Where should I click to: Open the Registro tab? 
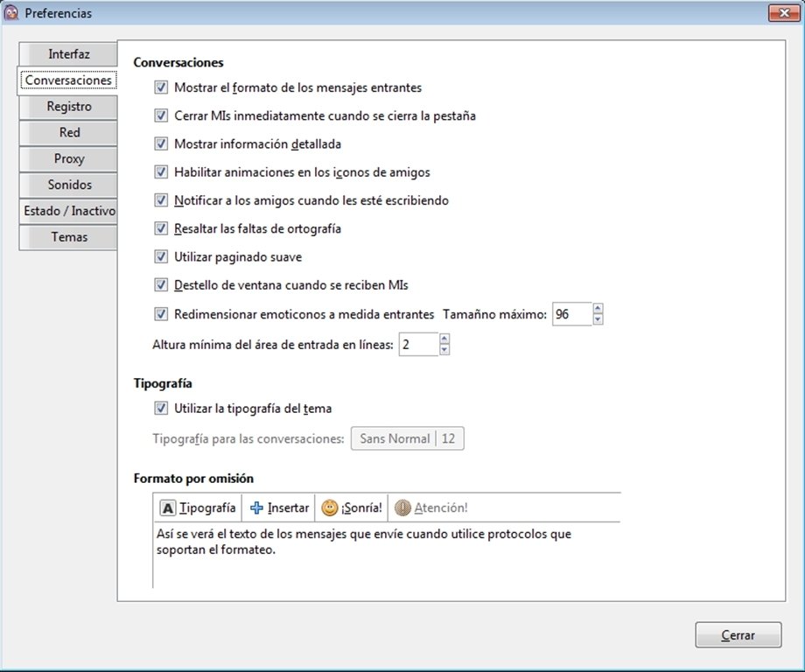68,106
